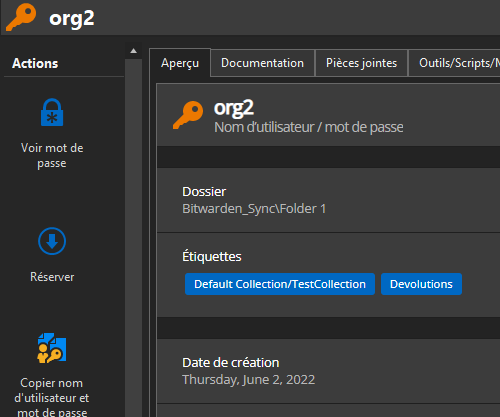Click the Copier nom d'utilisateur et mot de passe icon
This screenshot has width=500, height=417.
tap(52, 348)
